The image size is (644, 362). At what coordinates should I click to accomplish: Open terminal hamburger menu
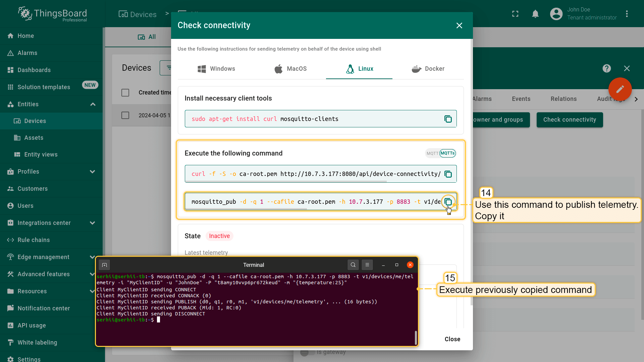[367, 265]
